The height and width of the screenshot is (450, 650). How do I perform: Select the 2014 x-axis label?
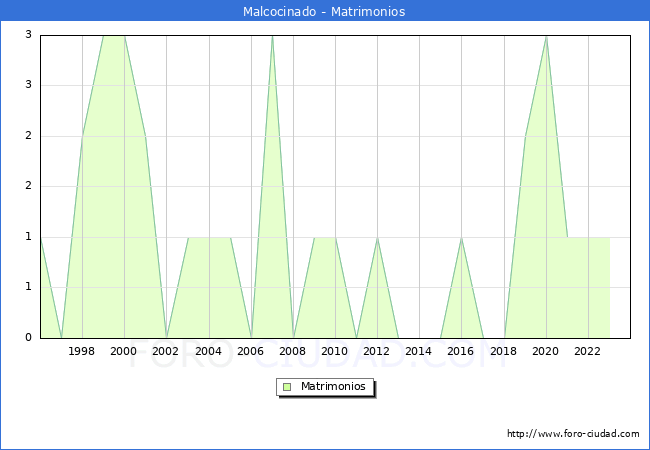(x=419, y=351)
